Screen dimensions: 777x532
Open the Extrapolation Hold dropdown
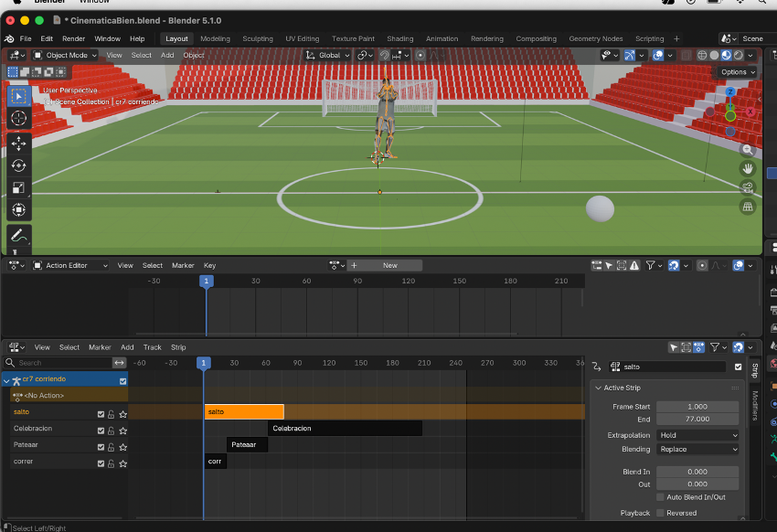pos(697,435)
